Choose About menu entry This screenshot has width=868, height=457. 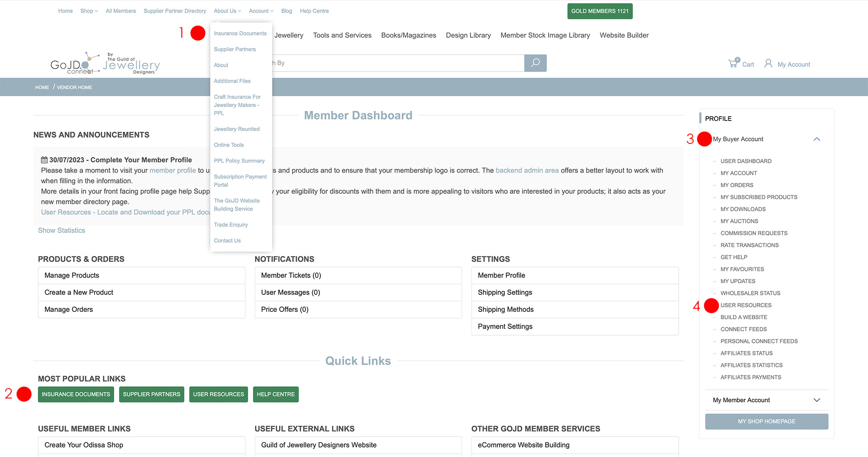click(x=221, y=65)
